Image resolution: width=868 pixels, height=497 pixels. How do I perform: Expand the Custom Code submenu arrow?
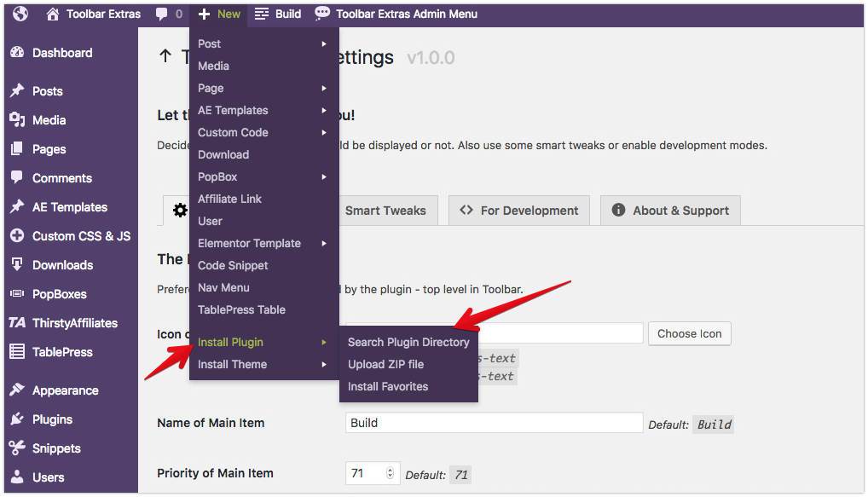[x=324, y=132]
